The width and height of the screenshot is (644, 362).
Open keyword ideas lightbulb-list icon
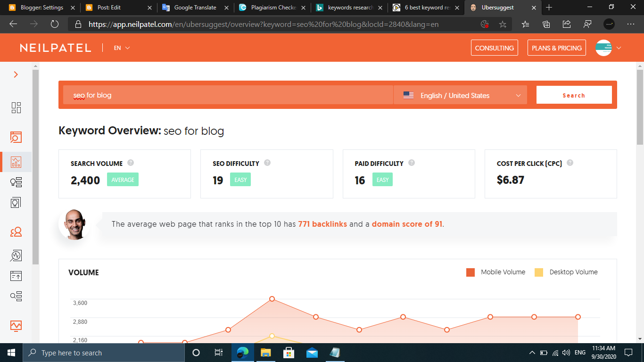pos(16,182)
